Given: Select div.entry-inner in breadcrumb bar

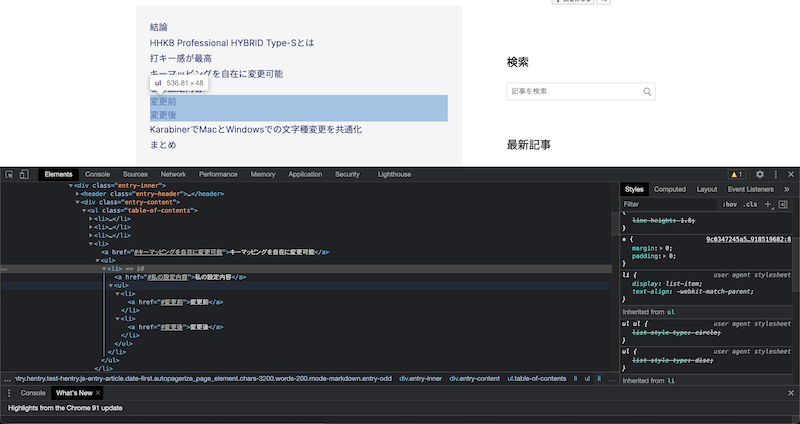Looking at the screenshot, I should click(420, 379).
